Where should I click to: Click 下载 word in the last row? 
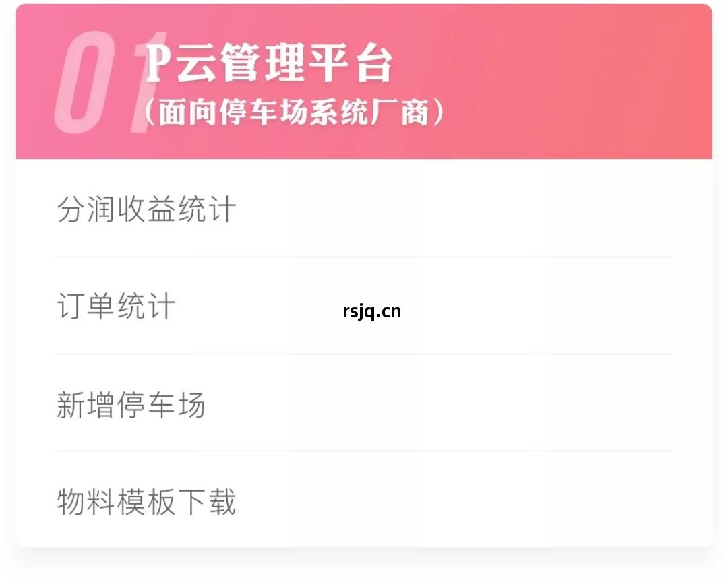pos(206,503)
